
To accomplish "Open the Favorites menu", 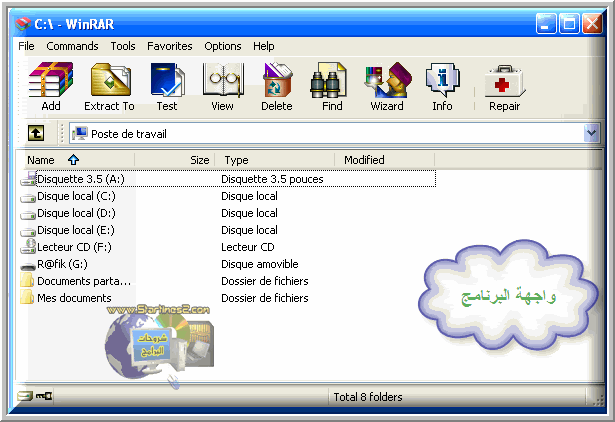I will pos(169,46).
